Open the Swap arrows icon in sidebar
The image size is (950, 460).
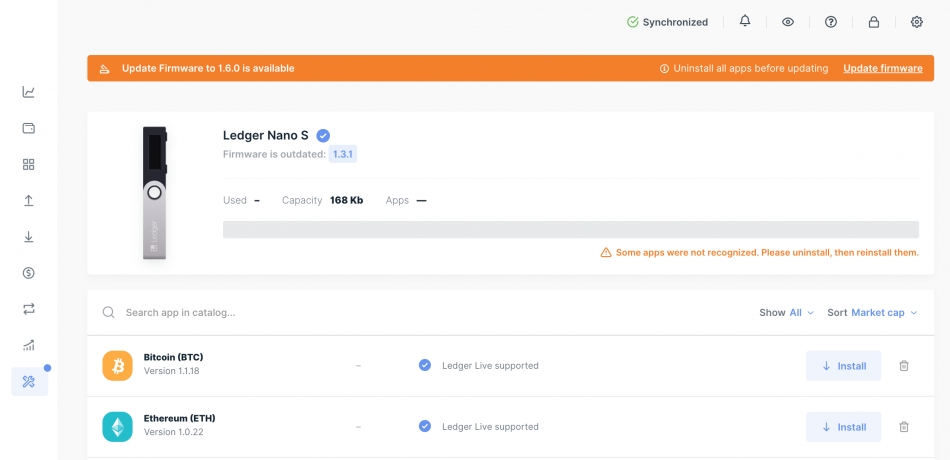pyautogui.click(x=28, y=309)
